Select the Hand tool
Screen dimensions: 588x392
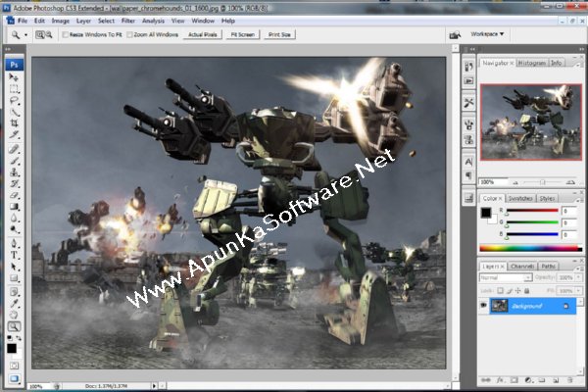[x=14, y=315]
